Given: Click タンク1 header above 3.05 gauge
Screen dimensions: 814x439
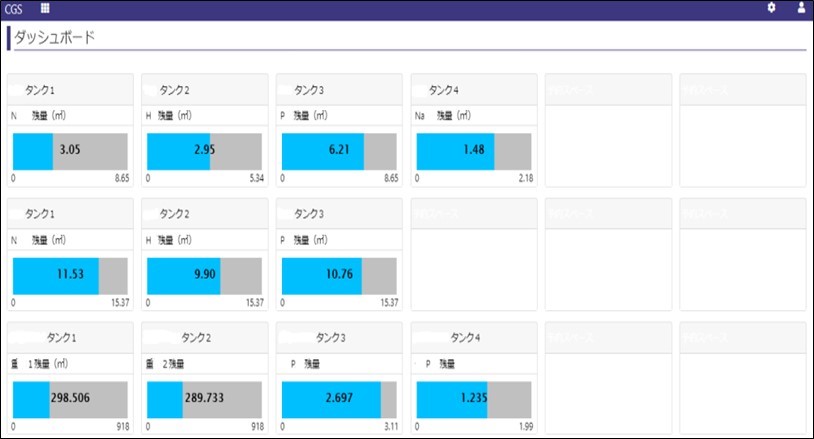Looking at the screenshot, I should point(40,90).
